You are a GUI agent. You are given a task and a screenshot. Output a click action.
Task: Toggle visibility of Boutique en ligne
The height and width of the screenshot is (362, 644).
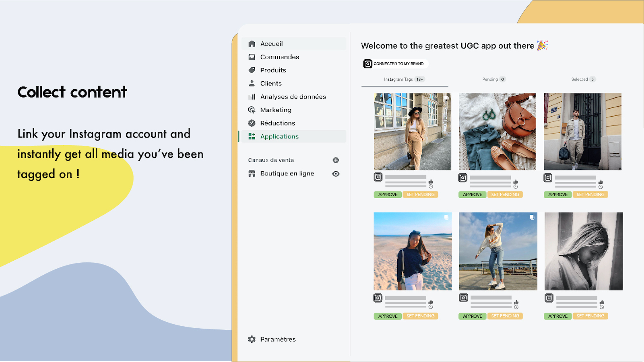tap(336, 173)
